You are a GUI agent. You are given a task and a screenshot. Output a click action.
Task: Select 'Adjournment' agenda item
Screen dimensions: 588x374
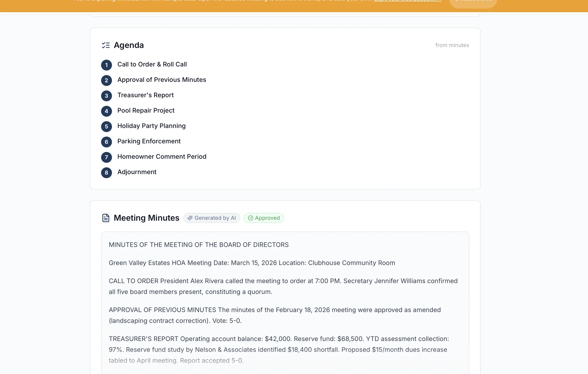pyautogui.click(x=137, y=172)
